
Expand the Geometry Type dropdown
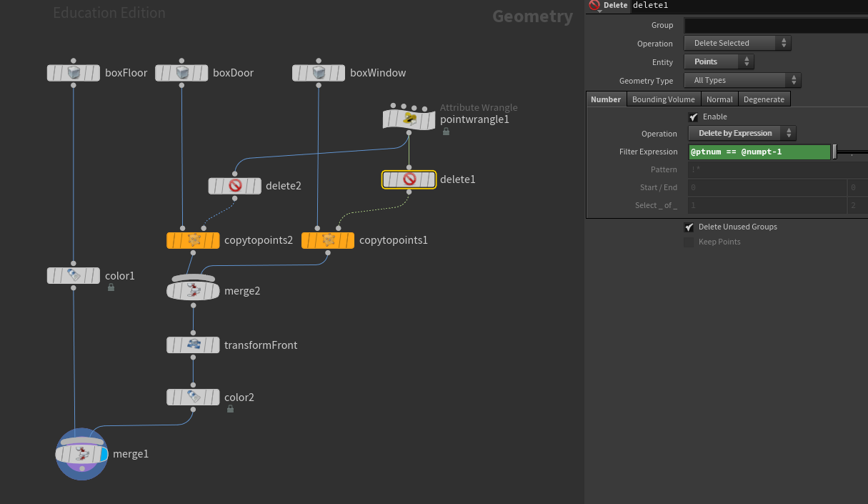742,81
